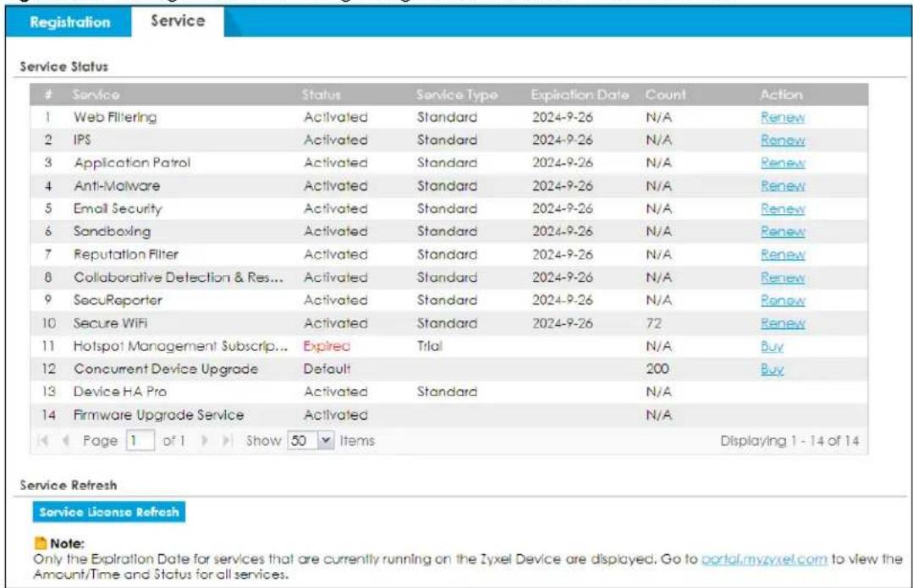Viewport: 913px width, 588px height.
Task: Select the IPS service name
Action: (82, 140)
